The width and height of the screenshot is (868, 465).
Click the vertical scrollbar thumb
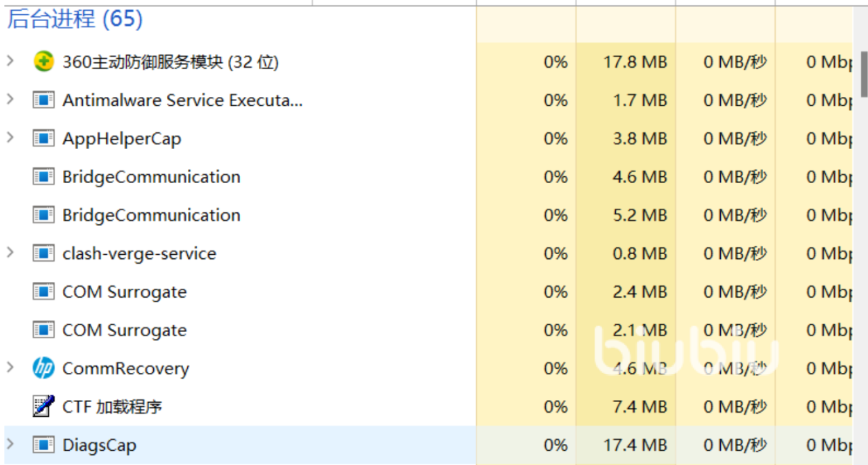(x=864, y=75)
